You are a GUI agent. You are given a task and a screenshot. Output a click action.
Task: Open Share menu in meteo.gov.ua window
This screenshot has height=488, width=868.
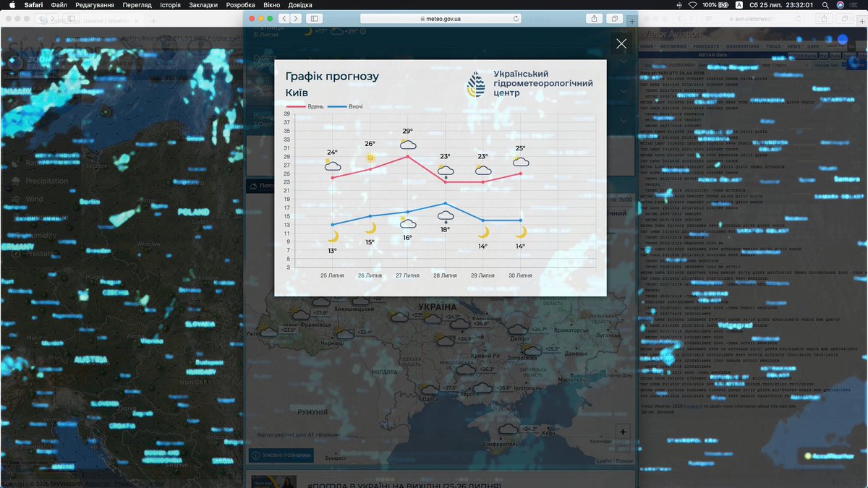pos(594,18)
